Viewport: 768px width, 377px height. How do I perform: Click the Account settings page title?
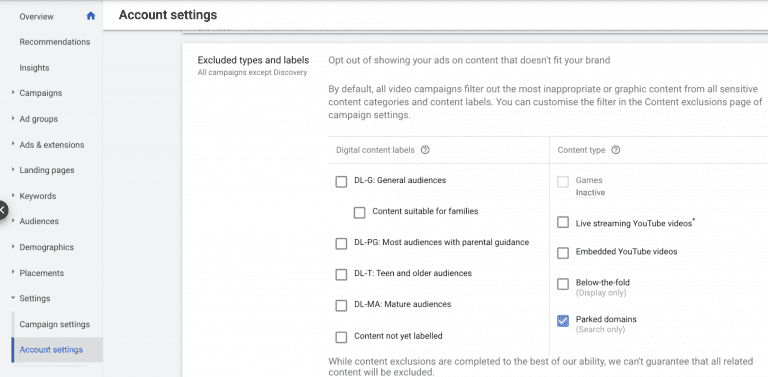[168, 15]
